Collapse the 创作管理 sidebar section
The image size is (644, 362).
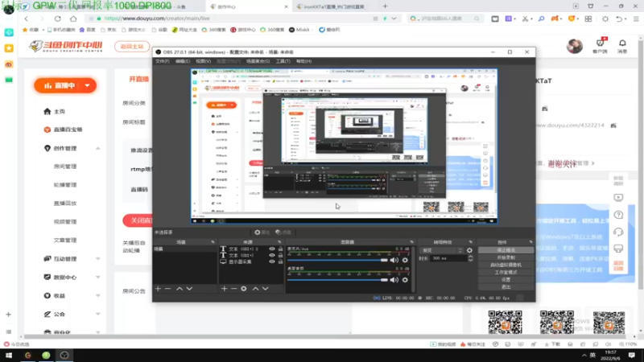click(97, 148)
